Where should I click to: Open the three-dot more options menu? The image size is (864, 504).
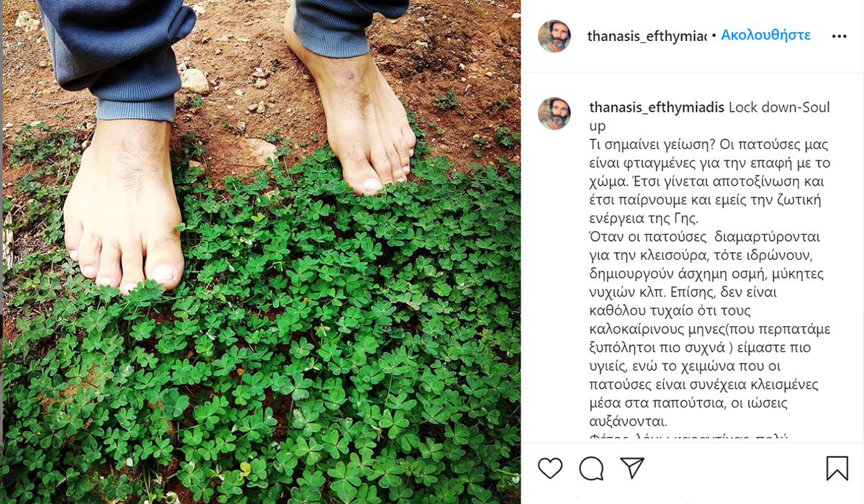pos(839,36)
